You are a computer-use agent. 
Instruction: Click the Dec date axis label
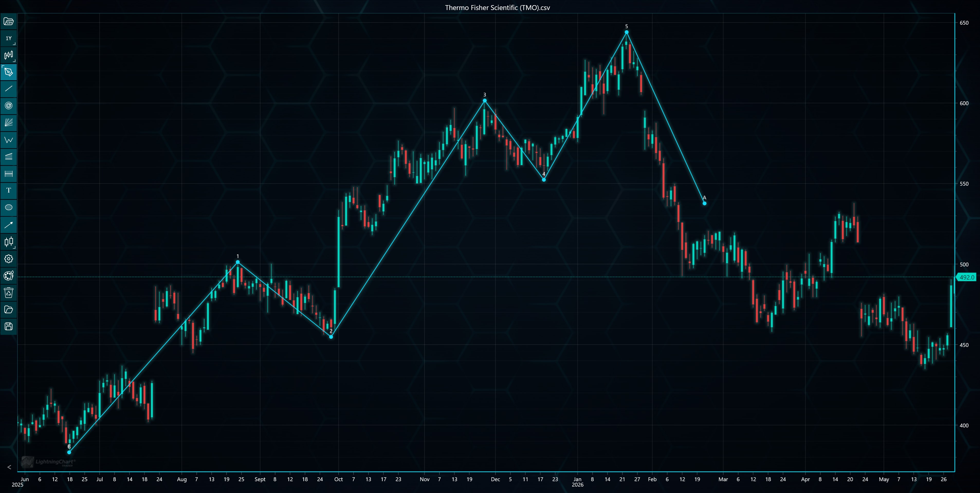pos(495,479)
